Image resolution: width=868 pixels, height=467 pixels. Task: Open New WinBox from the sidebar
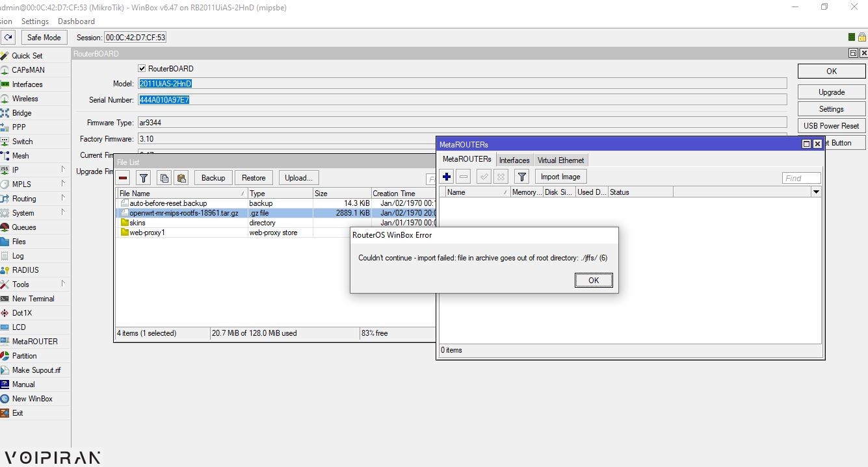[x=32, y=399]
